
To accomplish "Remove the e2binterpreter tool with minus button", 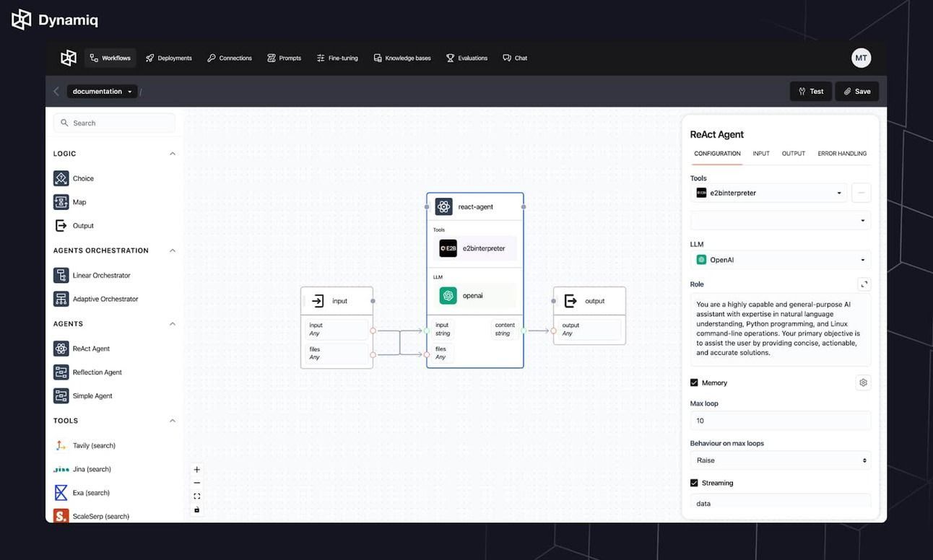I will [862, 193].
